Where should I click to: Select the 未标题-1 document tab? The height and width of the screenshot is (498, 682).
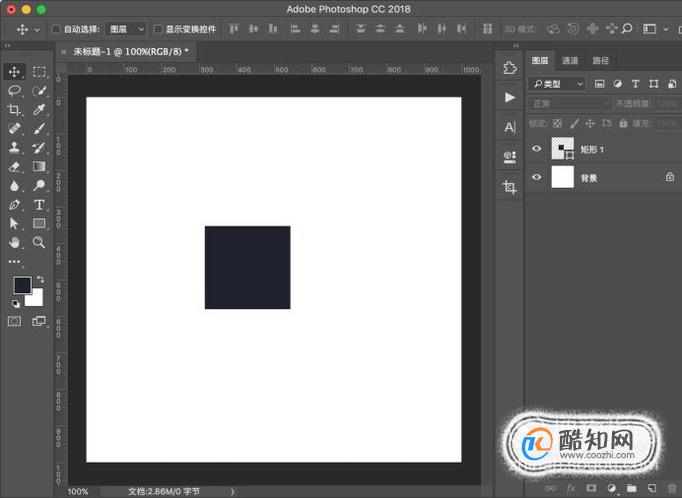(130, 52)
